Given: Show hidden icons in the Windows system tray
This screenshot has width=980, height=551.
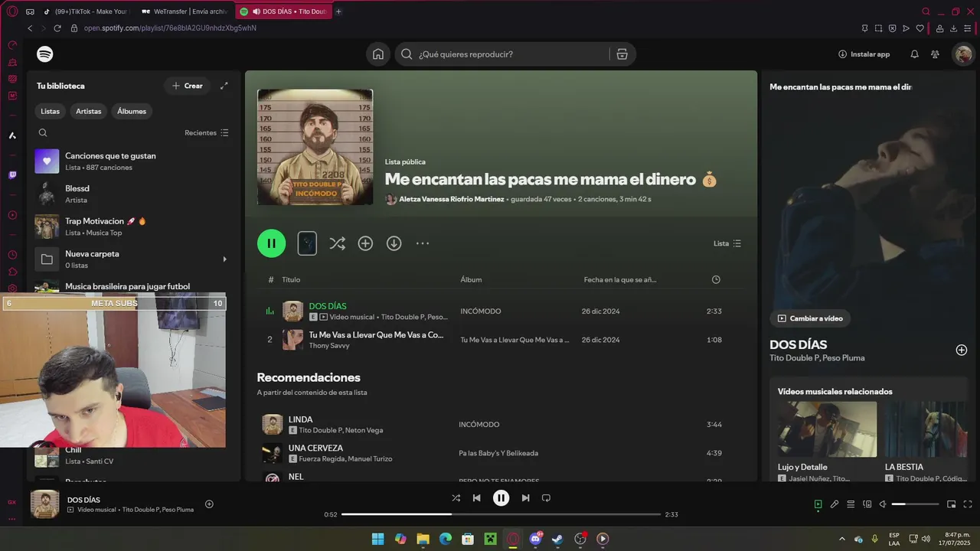Looking at the screenshot, I should (x=842, y=539).
